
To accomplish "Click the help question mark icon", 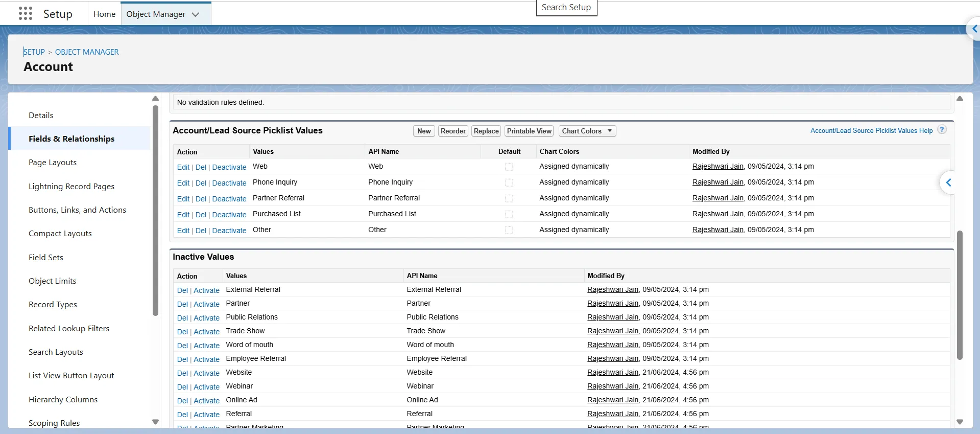I will click(x=942, y=130).
